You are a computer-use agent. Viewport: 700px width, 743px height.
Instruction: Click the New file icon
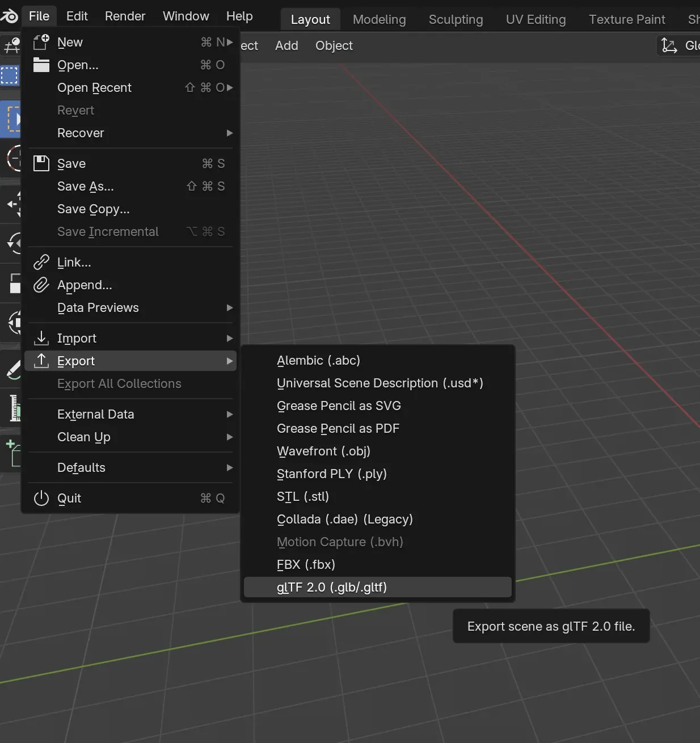click(41, 42)
